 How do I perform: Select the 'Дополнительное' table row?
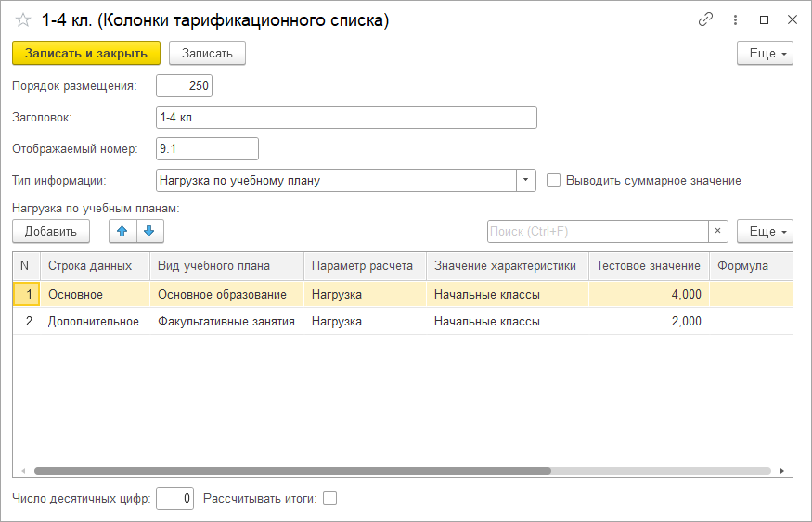coord(94,322)
